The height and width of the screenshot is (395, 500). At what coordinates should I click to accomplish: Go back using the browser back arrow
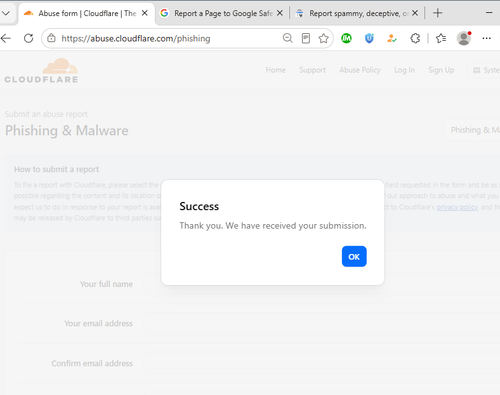[6, 39]
